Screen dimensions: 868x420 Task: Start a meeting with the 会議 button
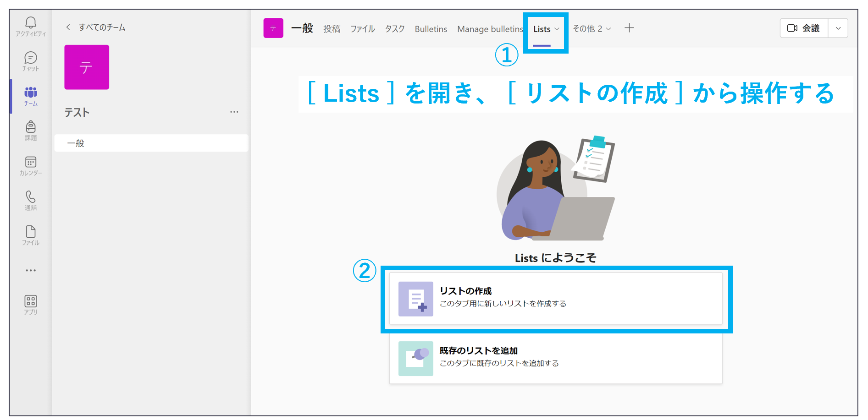[804, 28]
